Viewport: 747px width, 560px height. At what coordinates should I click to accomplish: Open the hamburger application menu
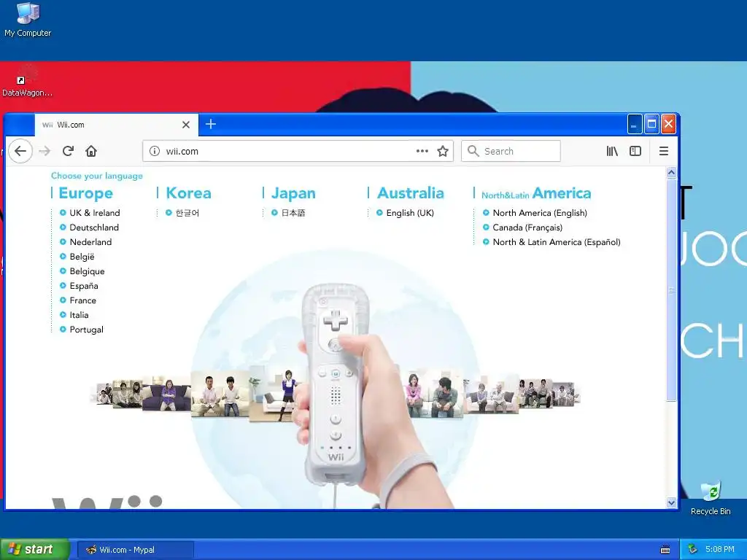coord(663,151)
